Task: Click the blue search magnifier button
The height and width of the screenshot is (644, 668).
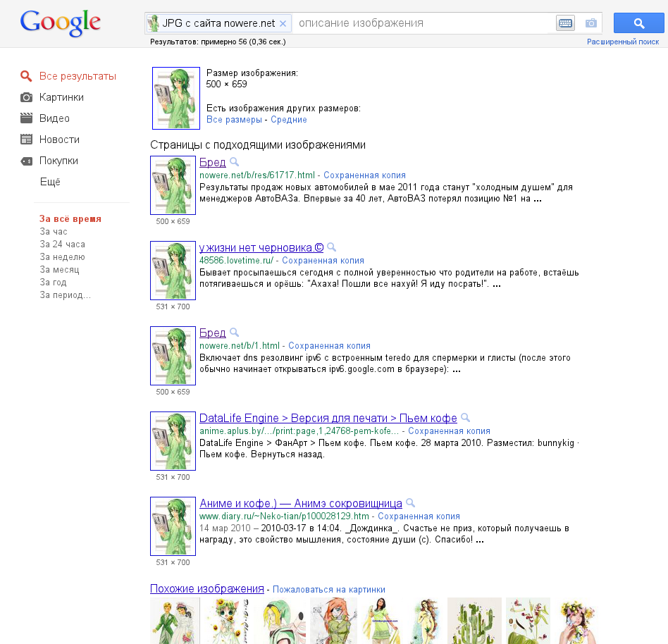Action: pos(638,23)
